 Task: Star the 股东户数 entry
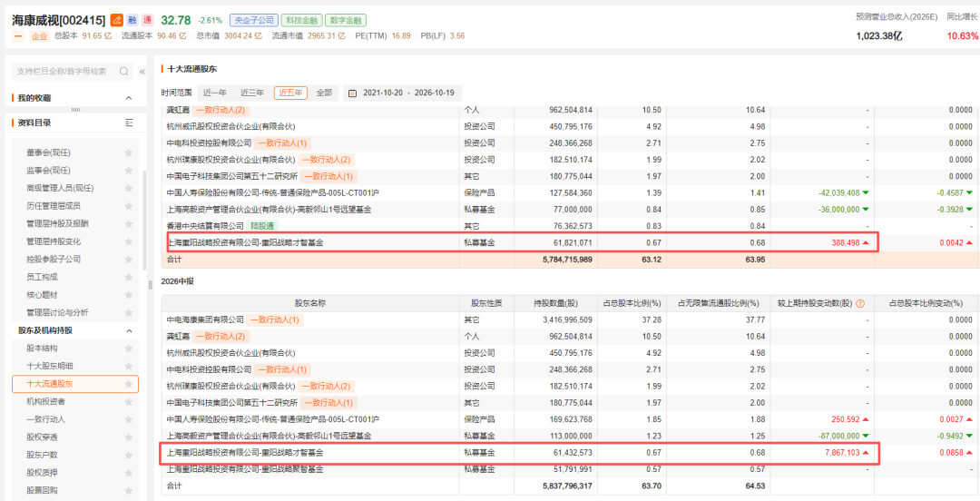click(x=129, y=455)
